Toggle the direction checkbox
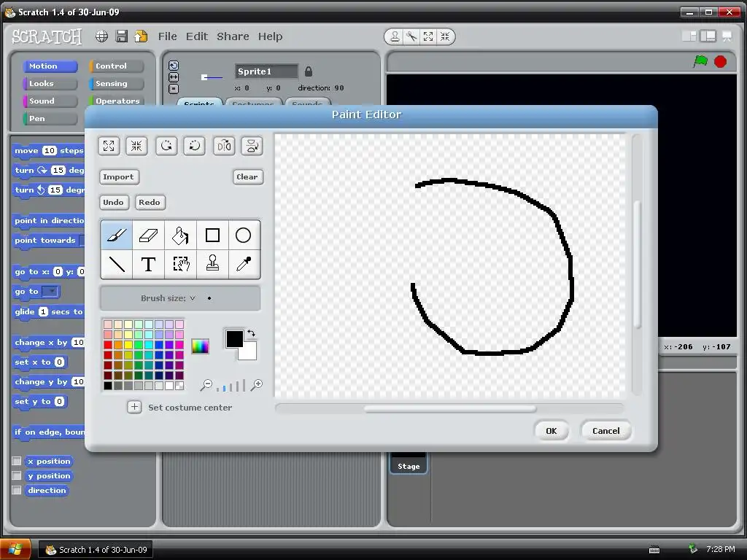747x560 pixels. (x=17, y=490)
